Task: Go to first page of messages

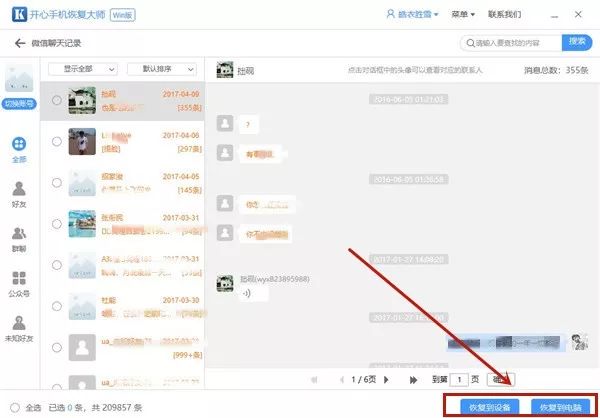Action: coord(313,380)
